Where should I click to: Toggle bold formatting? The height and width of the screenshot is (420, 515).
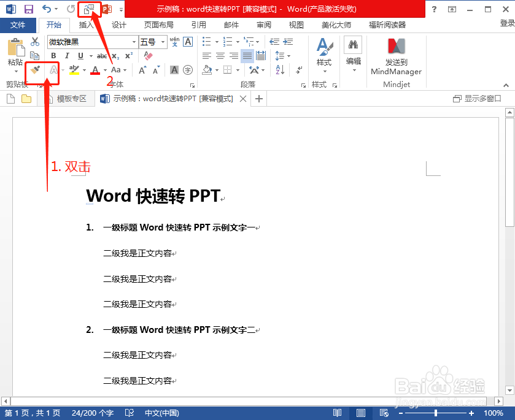53,55
